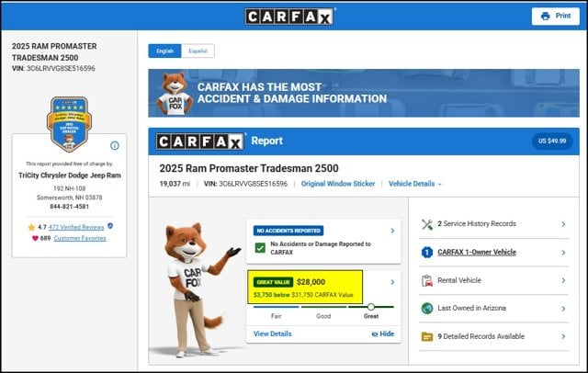The height and width of the screenshot is (373, 588).
Task: Open the CARFAX 1-Owner Vehicle row
Action: [493, 253]
